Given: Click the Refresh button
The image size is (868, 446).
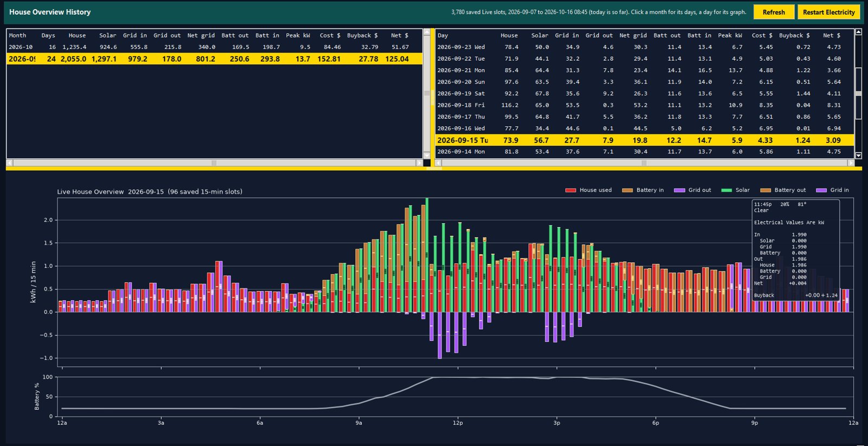Looking at the screenshot, I should point(774,12).
